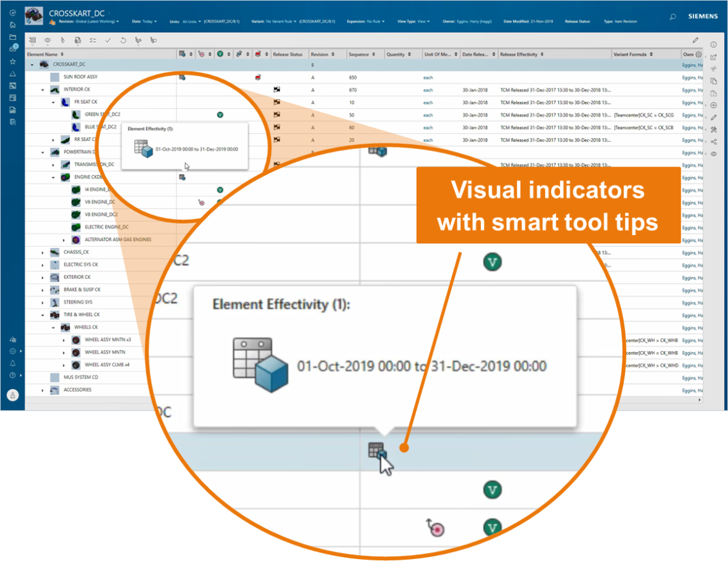Toggle the eye visibility icon in the toolbar
This screenshot has width=728, height=561.
point(48,40)
